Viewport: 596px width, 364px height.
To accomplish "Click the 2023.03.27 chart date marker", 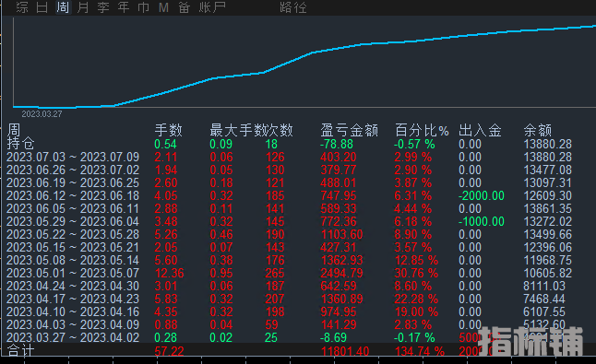I will 42,114.
